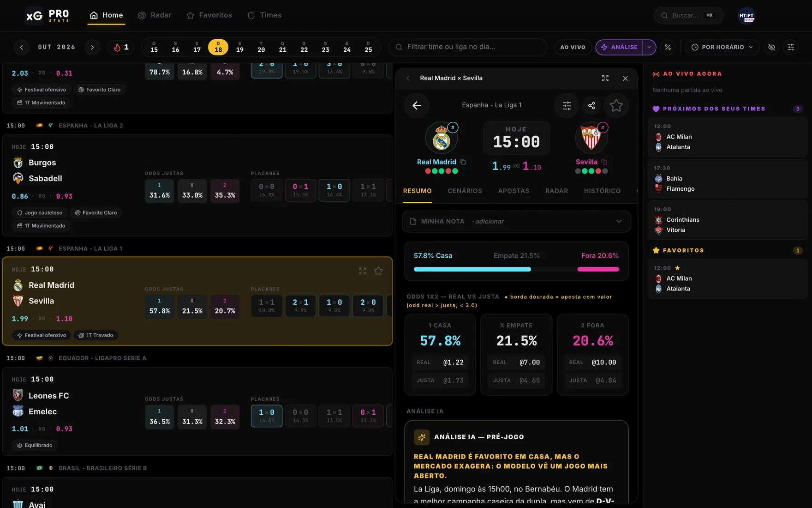Copy Sevilla team name

[x=604, y=162]
